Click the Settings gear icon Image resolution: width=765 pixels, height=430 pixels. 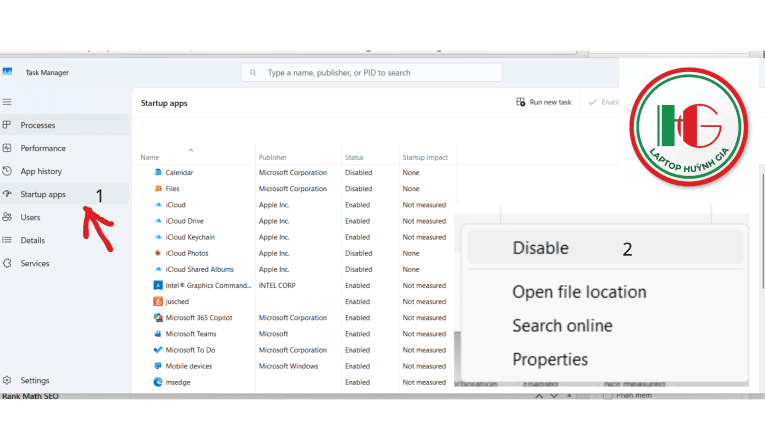point(7,380)
